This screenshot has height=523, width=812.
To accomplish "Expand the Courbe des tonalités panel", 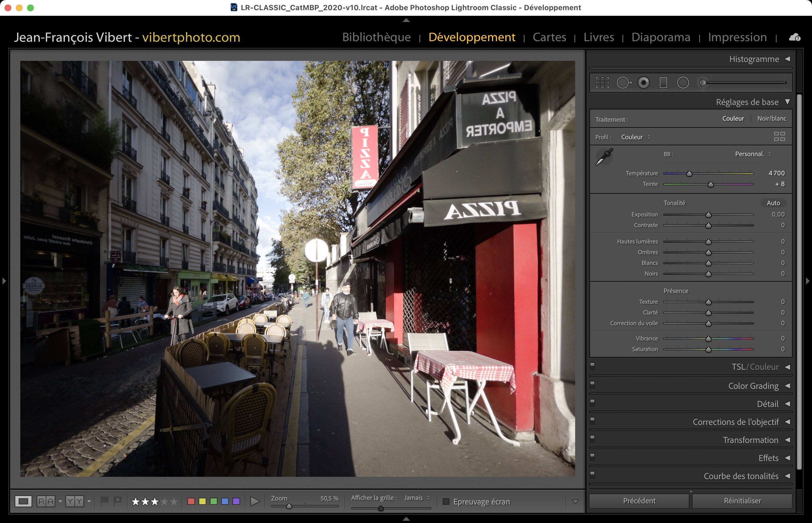I will click(x=741, y=476).
